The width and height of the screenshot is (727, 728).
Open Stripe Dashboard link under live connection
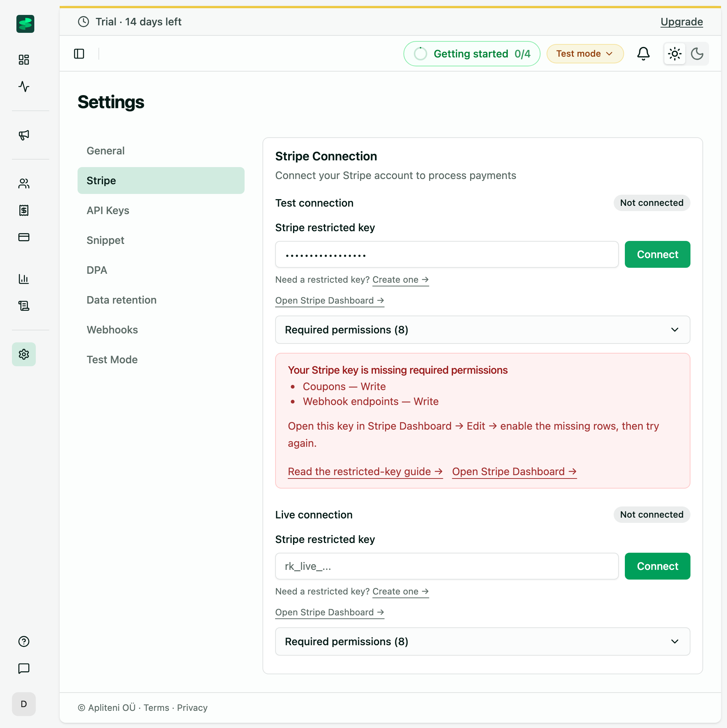pos(330,612)
